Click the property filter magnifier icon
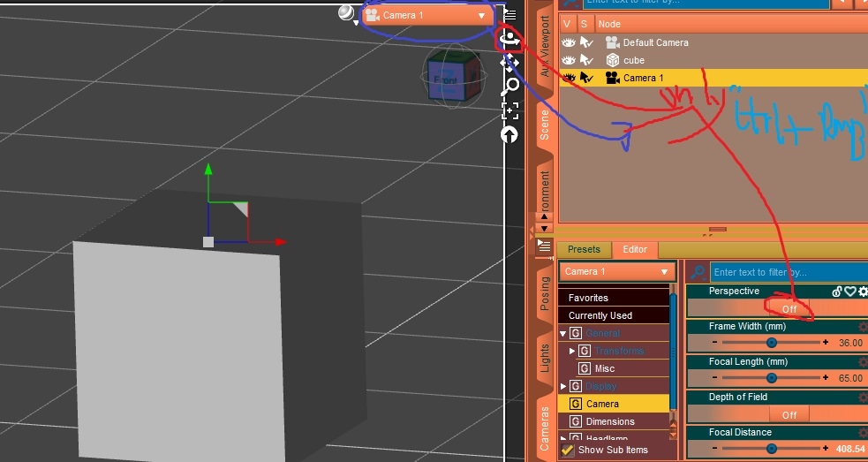 (x=698, y=272)
